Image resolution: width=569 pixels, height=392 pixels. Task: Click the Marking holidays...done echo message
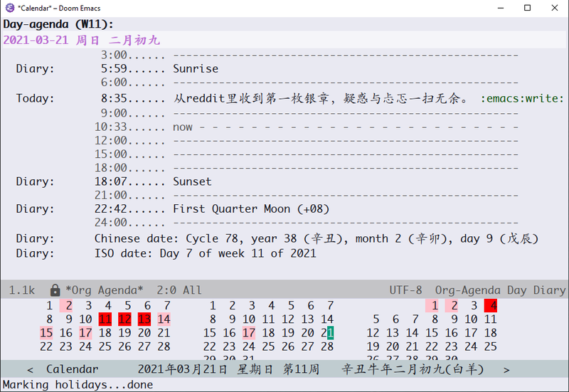click(x=78, y=385)
